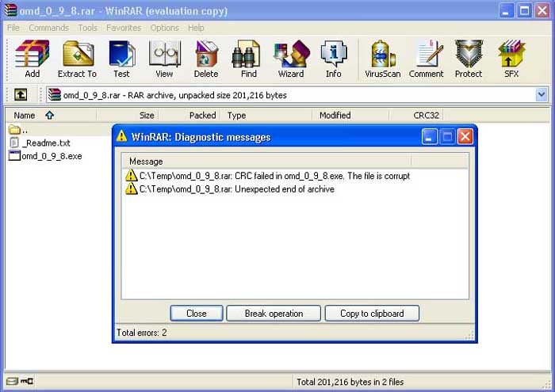The image size is (555, 392).
Task: Click the Add archive toolbar icon
Action: pyautogui.click(x=33, y=54)
